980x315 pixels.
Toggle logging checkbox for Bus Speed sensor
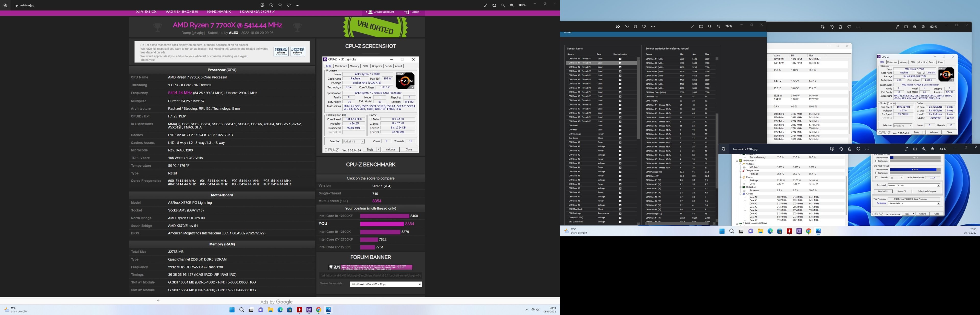pos(620,138)
